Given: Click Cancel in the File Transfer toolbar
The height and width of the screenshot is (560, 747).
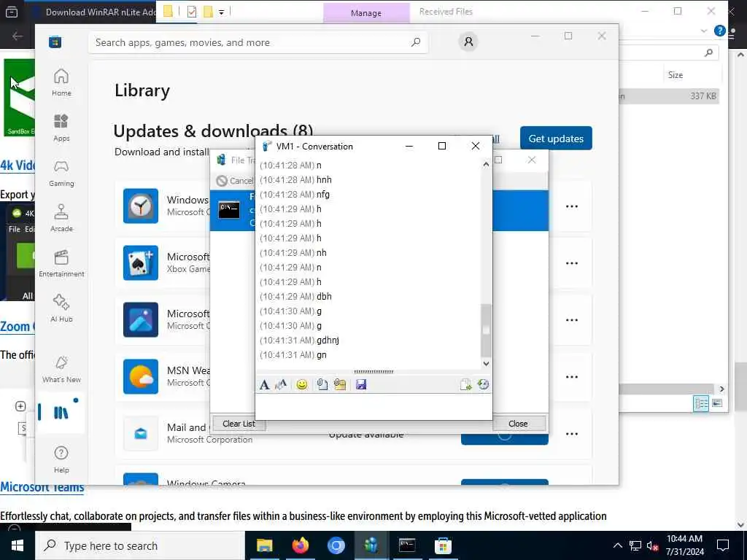Looking at the screenshot, I should coord(236,181).
